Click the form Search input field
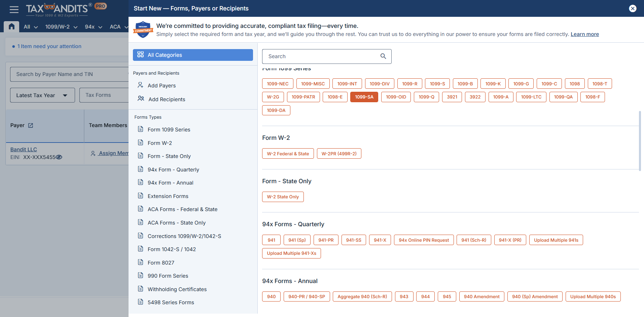The image size is (644, 317). [321, 56]
